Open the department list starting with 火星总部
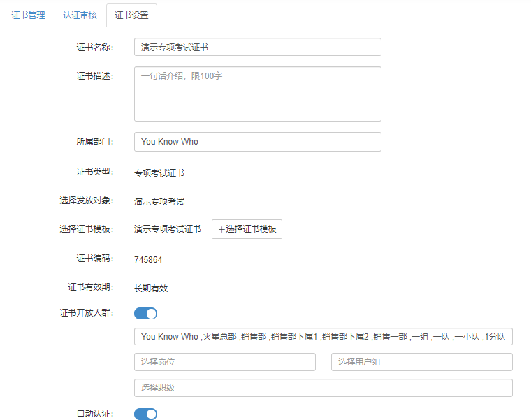 click(323, 337)
